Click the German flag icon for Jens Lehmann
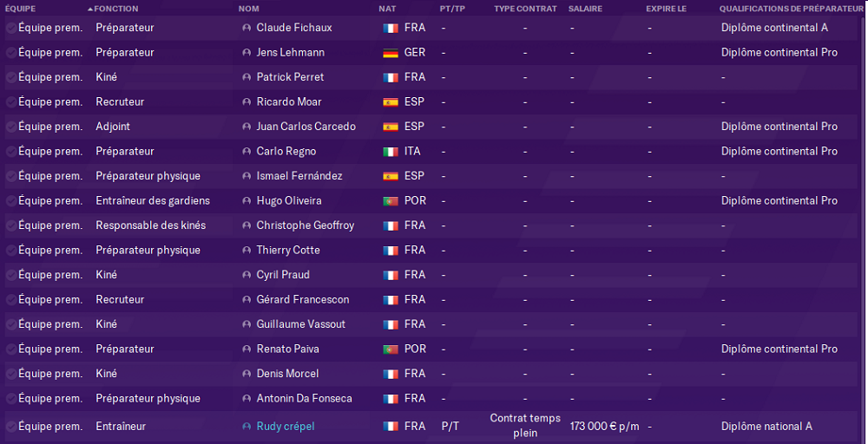 click(391, 53)
